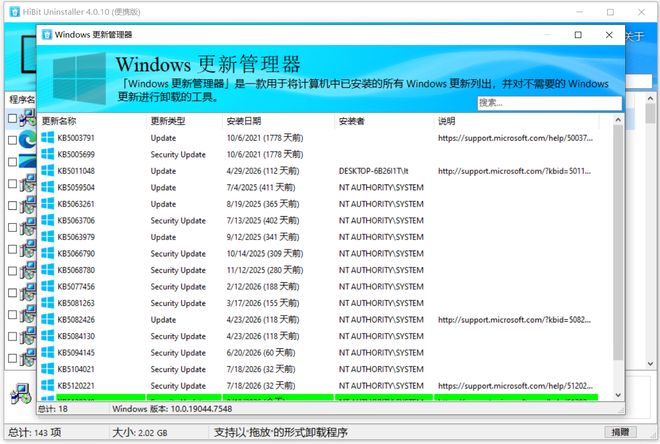Click the KB5082426 support URL description
The width and height of the screenshot is (660, 444).
[x=514, y=320]
